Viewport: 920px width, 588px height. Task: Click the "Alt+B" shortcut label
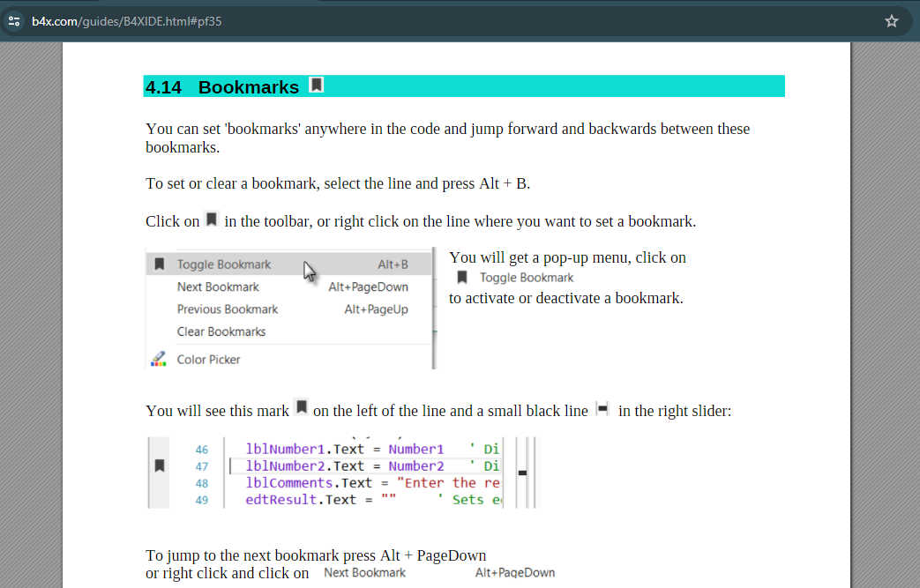pyautogui.click(x=393, y=264)
